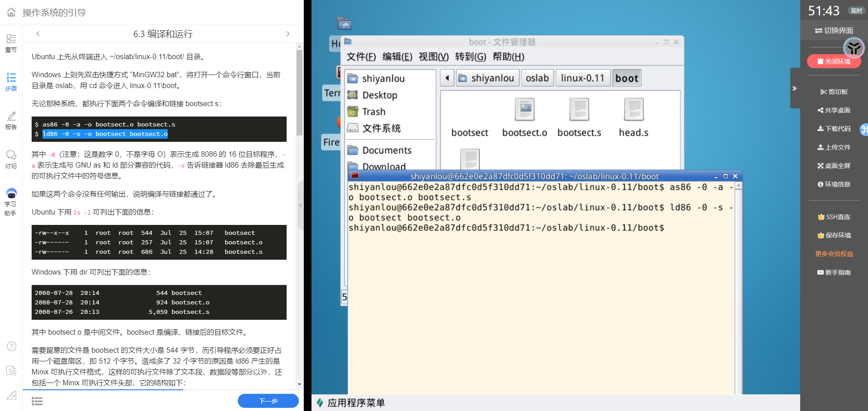Image resolution: width=868 pixels, height=411 pixels.
Task: Click 切换界面 to switch interface
Action: coord(834,31)
